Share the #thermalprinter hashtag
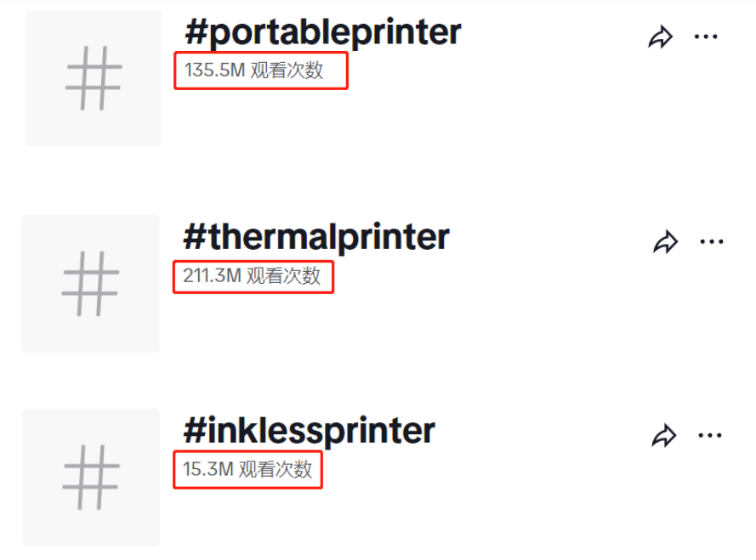The width and height of the screenshot is (756, 560). click(x=666, y=241)
